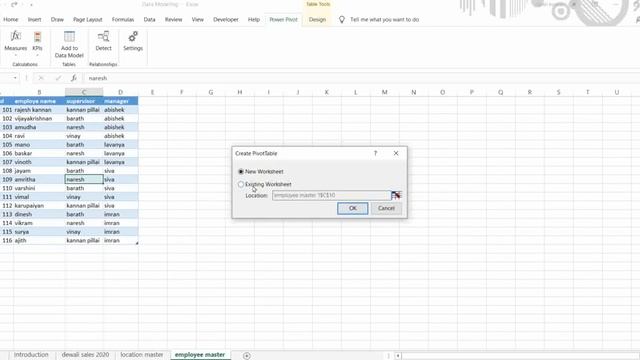
Task: Select the New Worksheet radio button
Action: [x=241, y=171]
